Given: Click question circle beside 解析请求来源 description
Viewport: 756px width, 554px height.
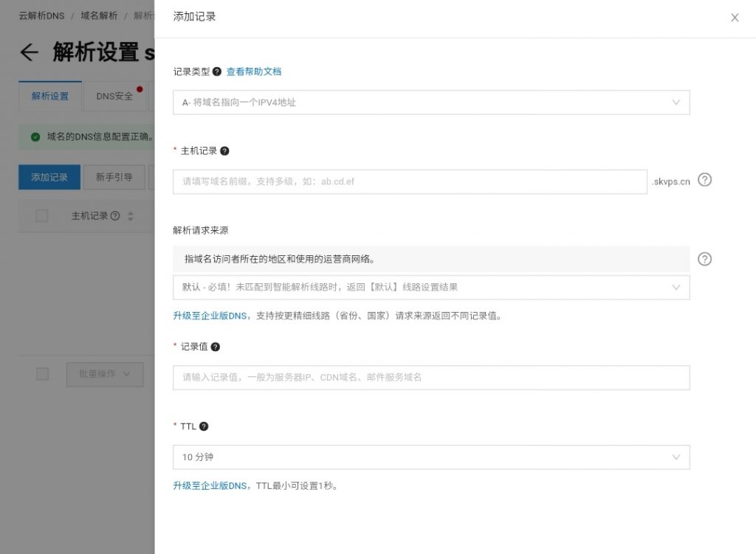Looking at the screenshot, I should [704, 259].
